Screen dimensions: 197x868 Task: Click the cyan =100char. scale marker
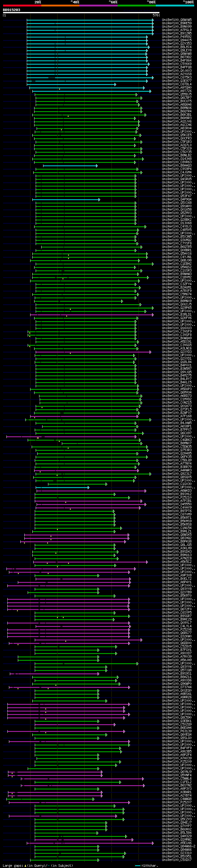point(146,865)
